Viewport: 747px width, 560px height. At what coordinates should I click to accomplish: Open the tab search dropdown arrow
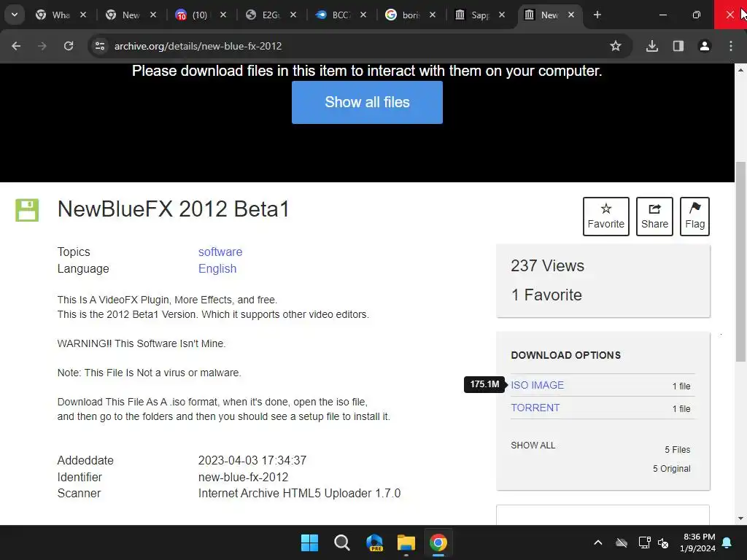tap(15, 15)
